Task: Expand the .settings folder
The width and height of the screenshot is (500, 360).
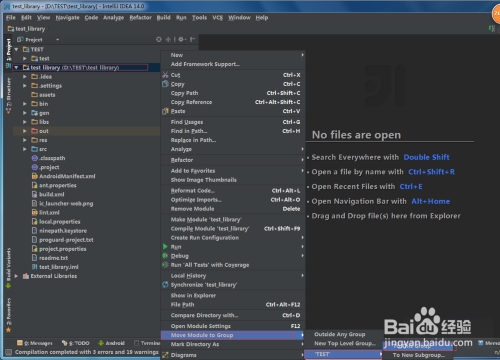Action: point(25,86)
